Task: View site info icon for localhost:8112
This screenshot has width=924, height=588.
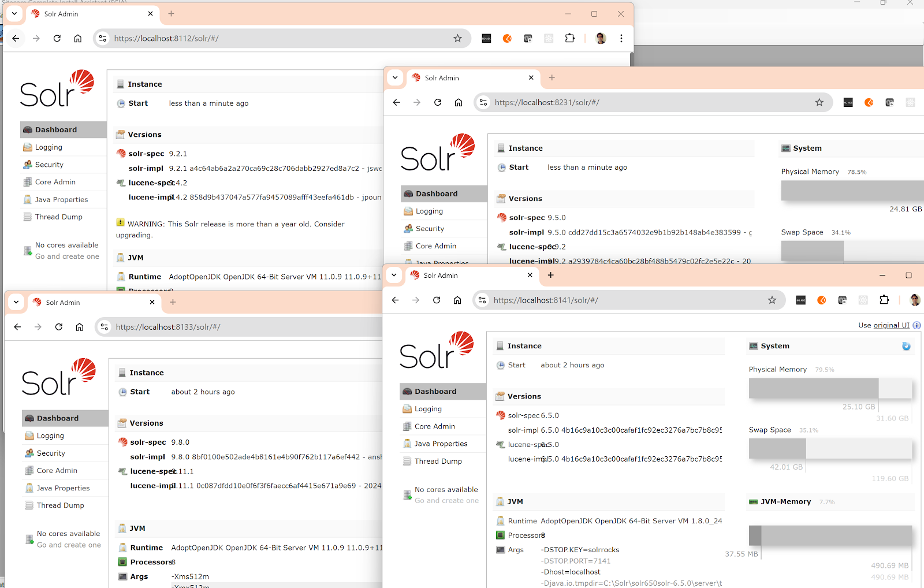Action: [x=103, y=38]
